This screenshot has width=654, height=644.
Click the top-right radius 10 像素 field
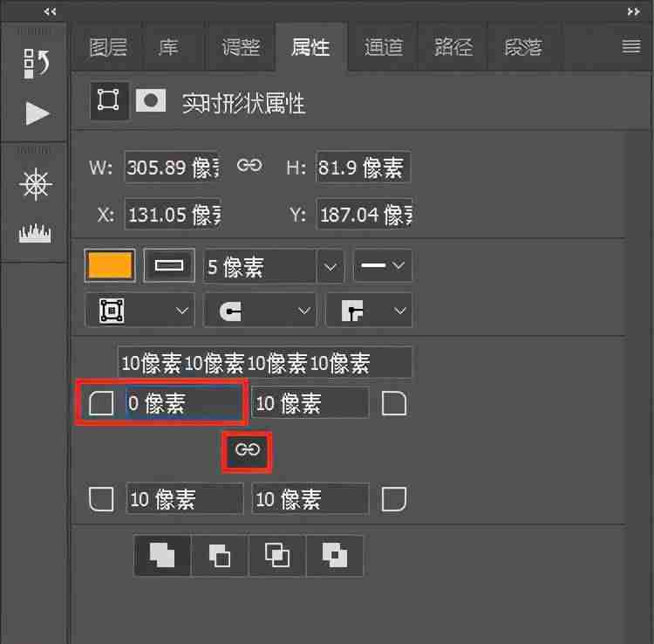(310, 403)
